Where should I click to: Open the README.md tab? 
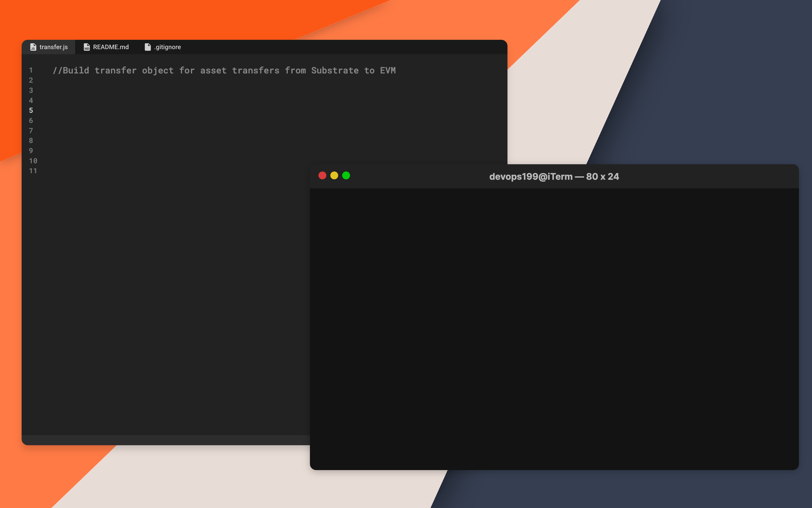click(x=111, y=47)
